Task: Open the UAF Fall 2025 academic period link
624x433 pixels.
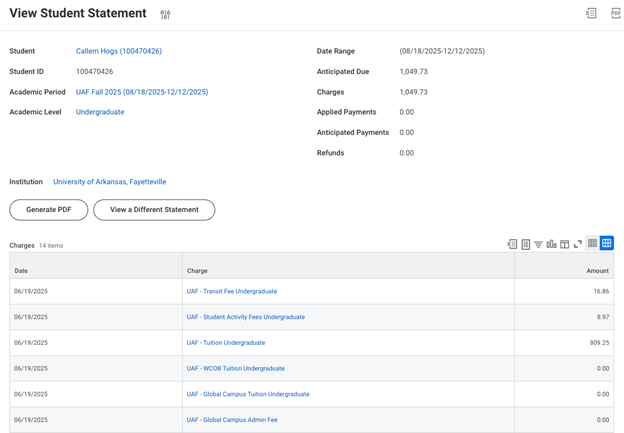Action: coord(142,92)
